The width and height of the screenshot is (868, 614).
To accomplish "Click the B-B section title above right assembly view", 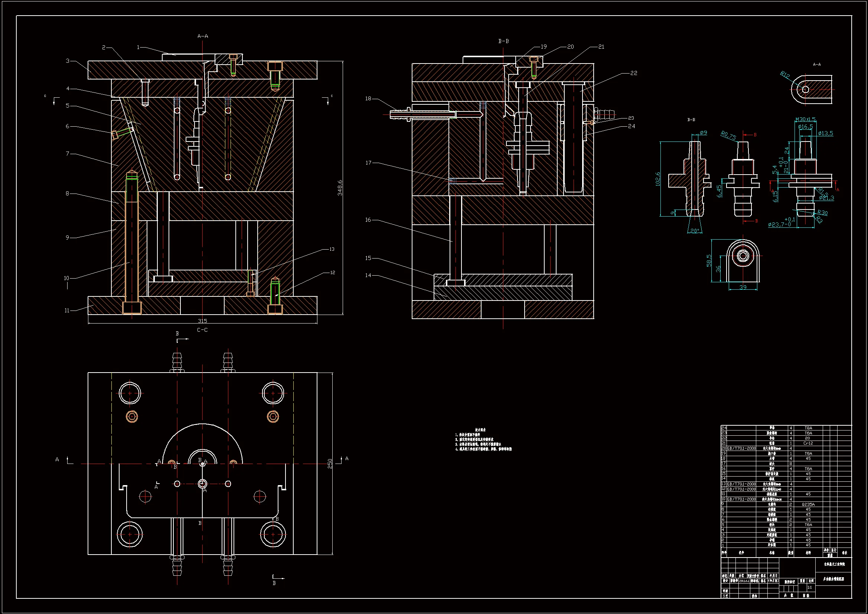I will [503, 41].
